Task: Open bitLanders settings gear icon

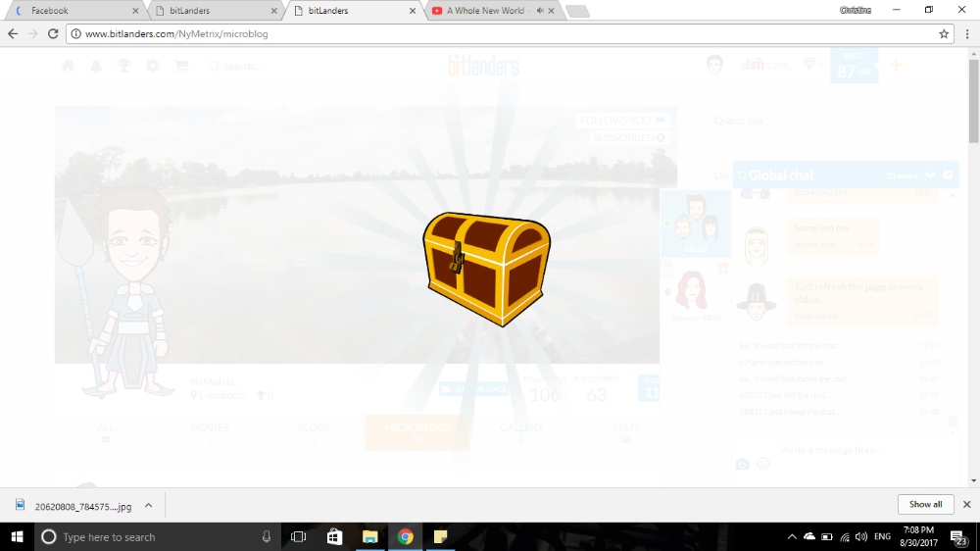Action: (x=153, y=66)
